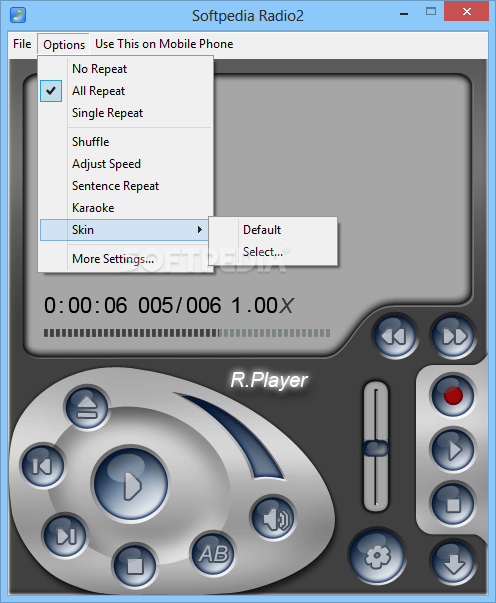Viewport: 496px width, 603px height.
Task: Click Select... in Skin submenu
Action: [273, 252]
